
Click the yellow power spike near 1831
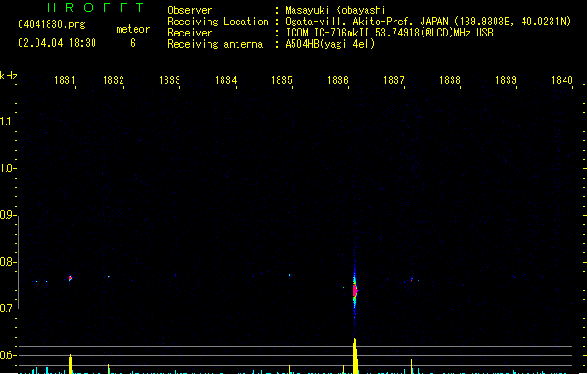point(70,364)
